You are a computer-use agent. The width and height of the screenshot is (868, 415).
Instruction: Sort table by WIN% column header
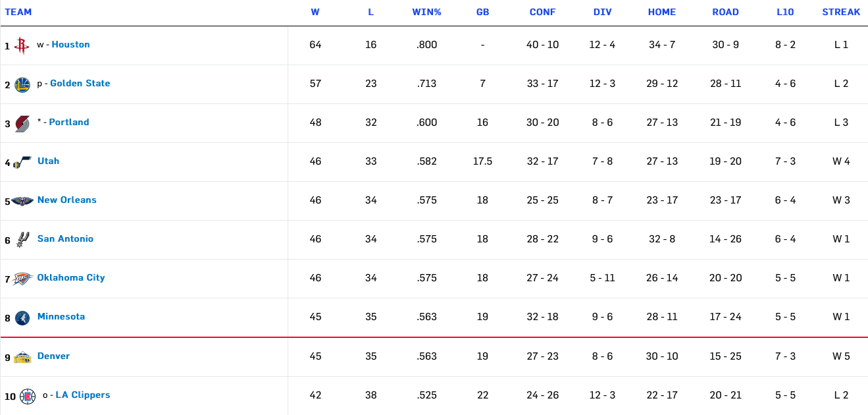pos(426,13)
